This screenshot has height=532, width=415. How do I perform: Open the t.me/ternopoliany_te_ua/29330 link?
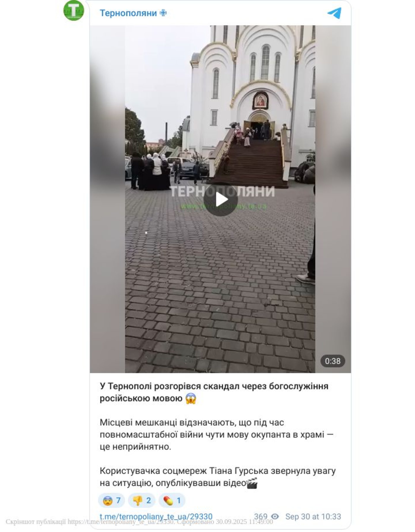[x=156, y=517]
